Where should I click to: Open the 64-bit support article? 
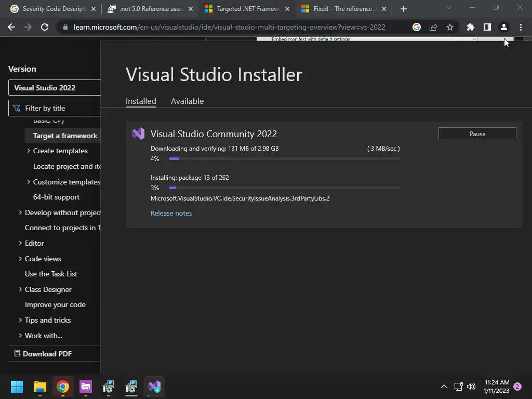(56, 197)
